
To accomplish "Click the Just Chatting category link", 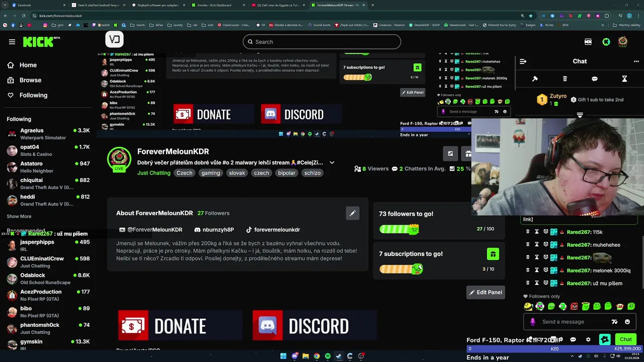I will 154,173.
